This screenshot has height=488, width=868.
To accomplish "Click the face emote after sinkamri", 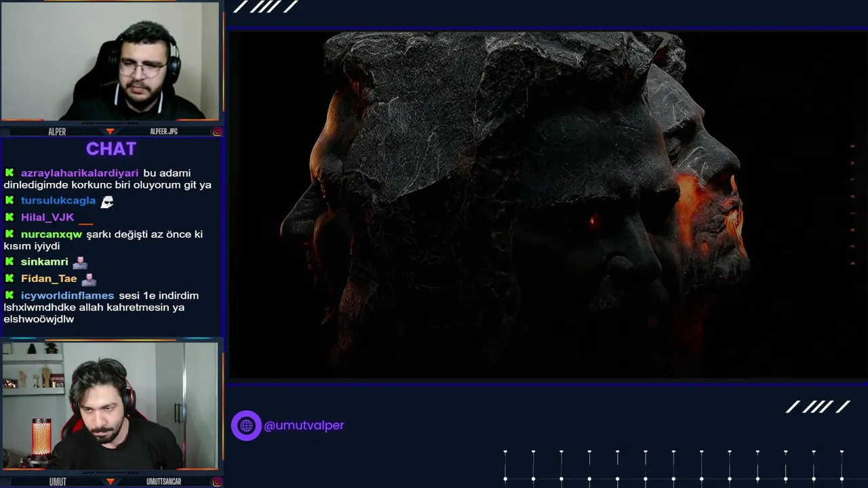I will coord(80,262).
